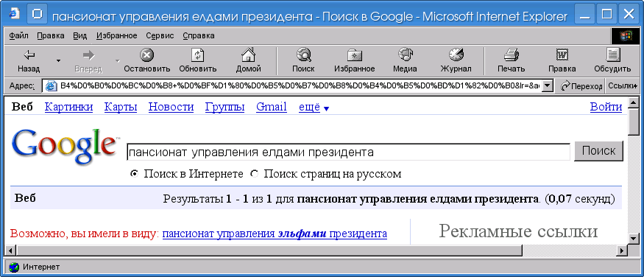Go to home page via Домой
The height and width of the screenshot is (277, 644).
pyautogui.click(x=249, y=61)
